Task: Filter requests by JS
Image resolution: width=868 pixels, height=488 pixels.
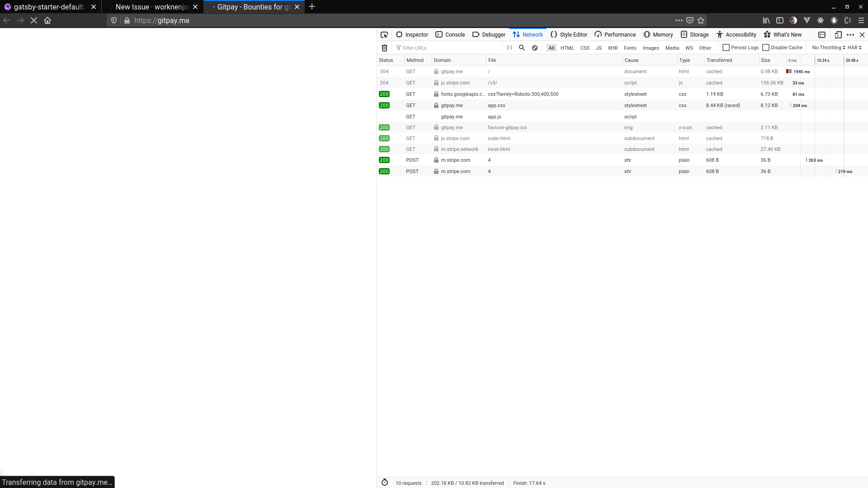Action: [x=599, y=48]
